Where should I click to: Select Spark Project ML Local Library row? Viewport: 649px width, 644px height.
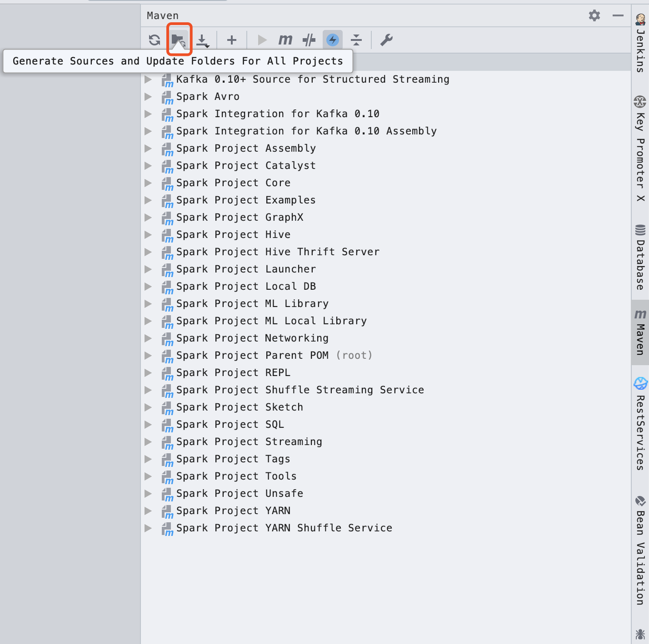point(386,321)
